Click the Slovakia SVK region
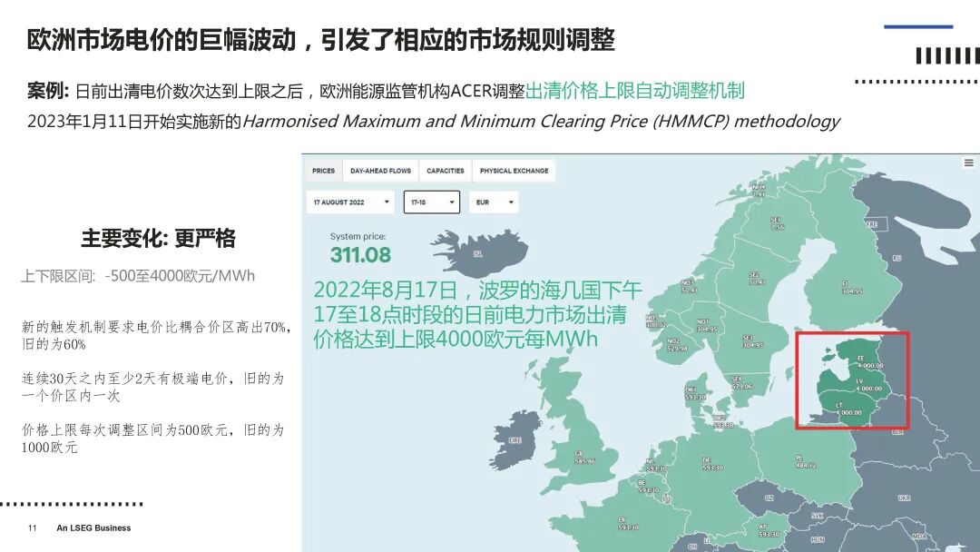This screenshot has width=980, height=552. 818,516
